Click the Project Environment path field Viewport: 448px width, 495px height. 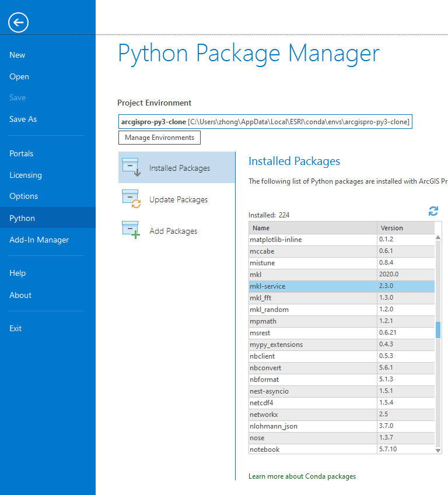265,122
